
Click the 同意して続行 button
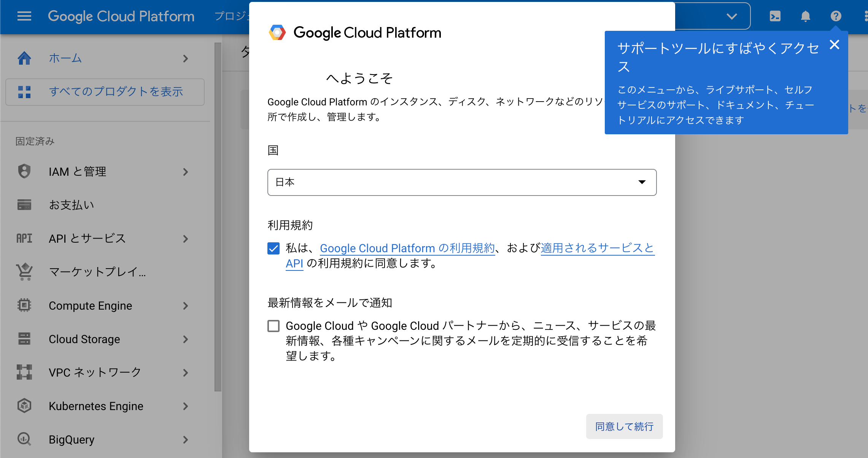tap(624, 426)
